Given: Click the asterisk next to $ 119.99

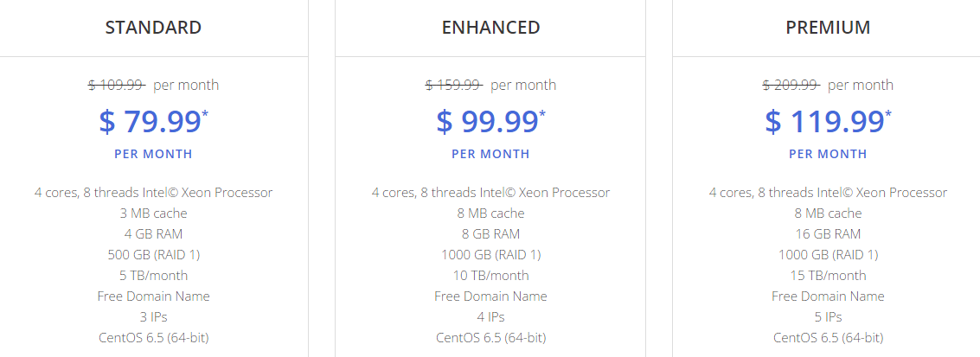Looking at the screenshot, I should coord(888,113).
